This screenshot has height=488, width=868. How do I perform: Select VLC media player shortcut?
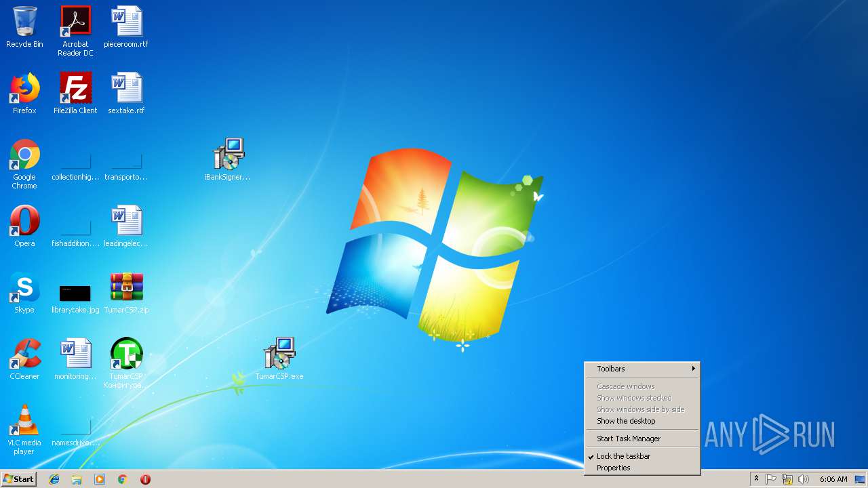click(x=24, y=430)
